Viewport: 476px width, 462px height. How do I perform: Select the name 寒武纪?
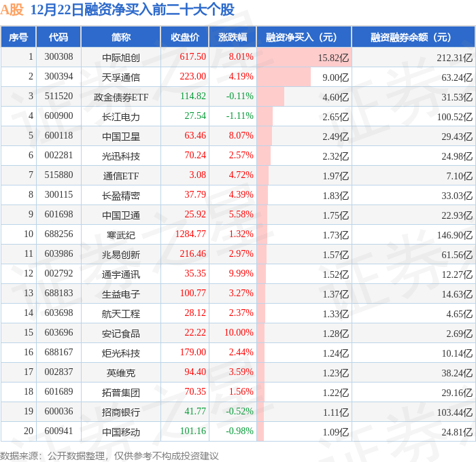click(121, 235)
